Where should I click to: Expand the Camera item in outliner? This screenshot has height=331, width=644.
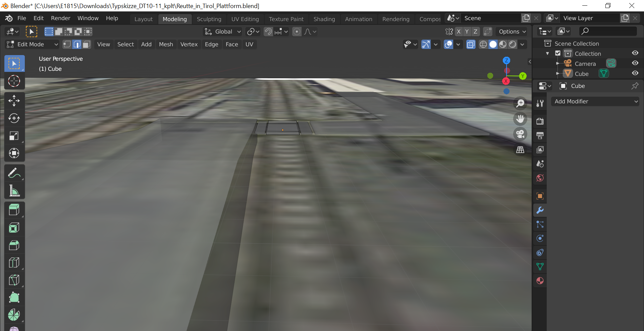(557, 63)
